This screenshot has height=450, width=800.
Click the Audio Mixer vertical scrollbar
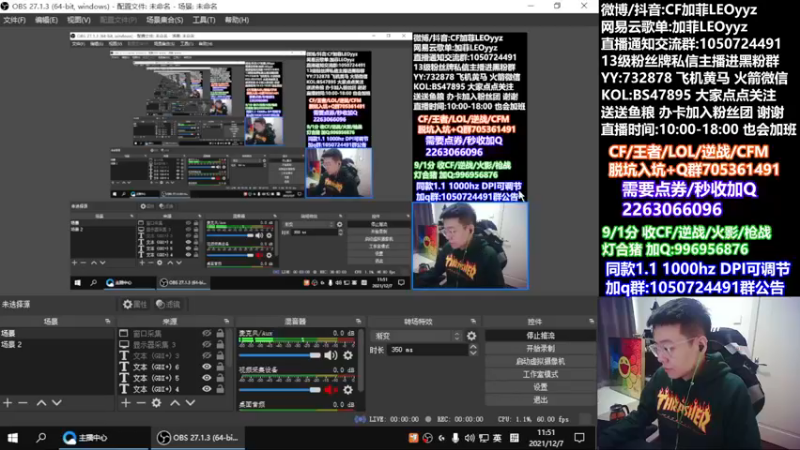(361, 362)
